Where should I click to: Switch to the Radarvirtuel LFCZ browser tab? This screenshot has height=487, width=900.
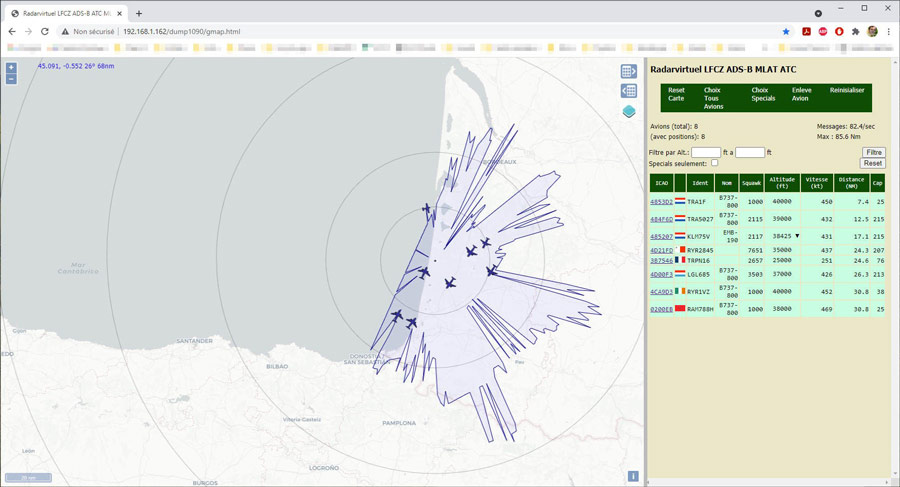click(x=64, y=13)
